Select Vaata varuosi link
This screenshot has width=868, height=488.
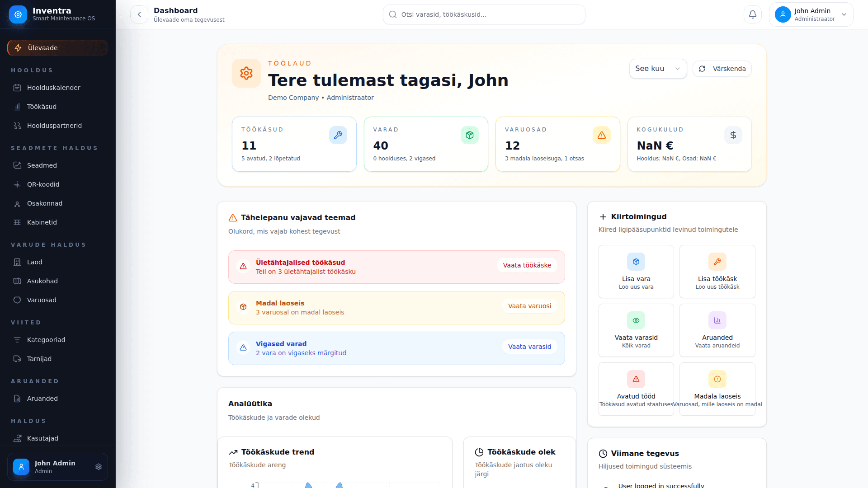[529, 306]
